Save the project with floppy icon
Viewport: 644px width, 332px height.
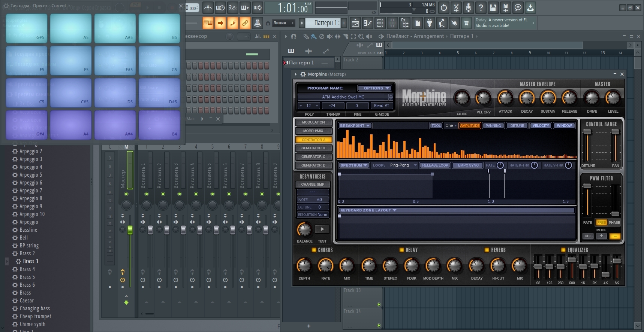coord(493,7)
